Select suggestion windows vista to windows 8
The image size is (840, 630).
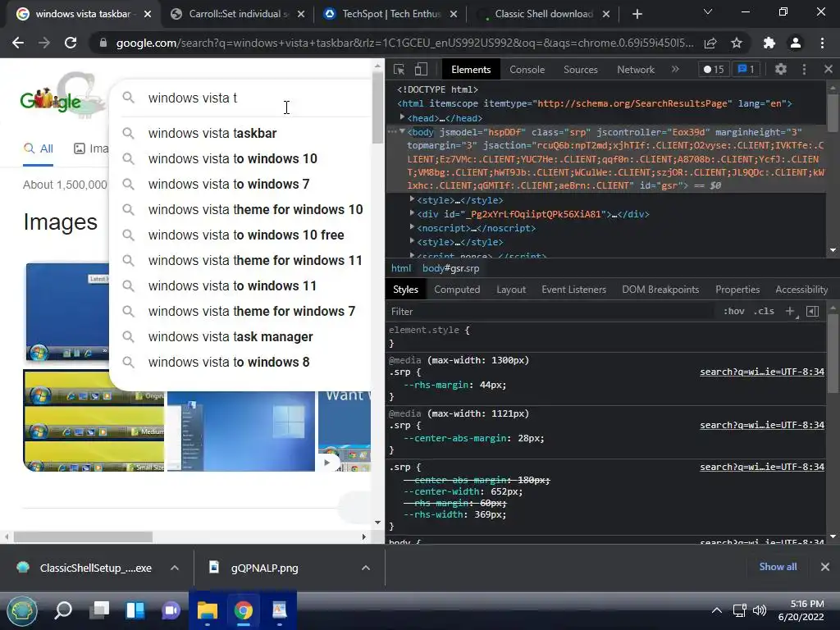point(240,362)
